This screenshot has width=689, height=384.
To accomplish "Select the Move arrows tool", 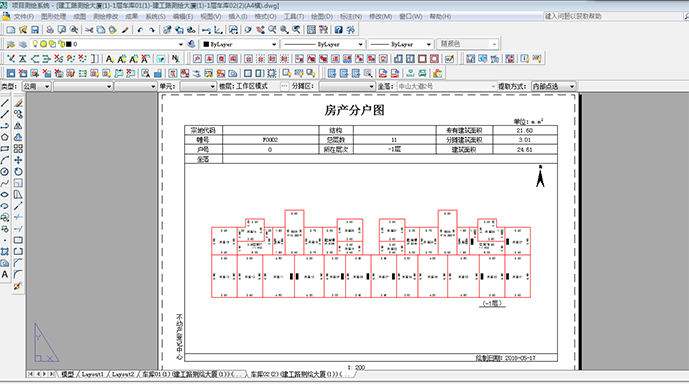I will point(18,160).
